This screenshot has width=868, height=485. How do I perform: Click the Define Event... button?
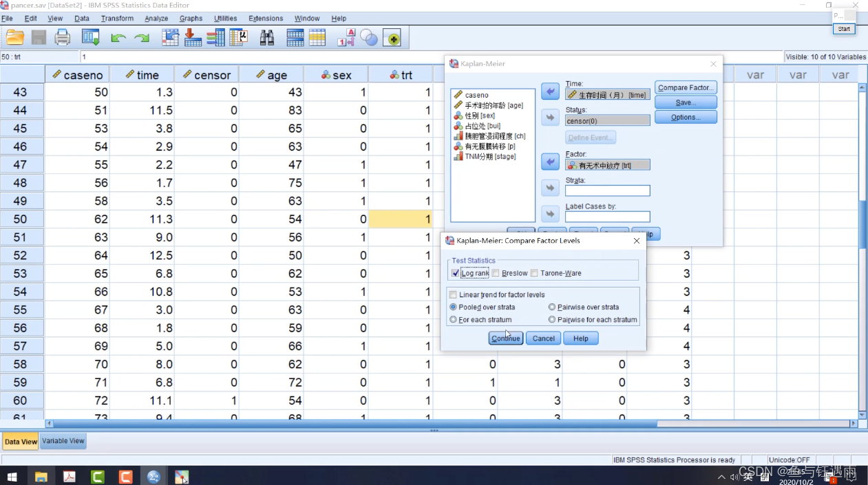coord(591,138)
